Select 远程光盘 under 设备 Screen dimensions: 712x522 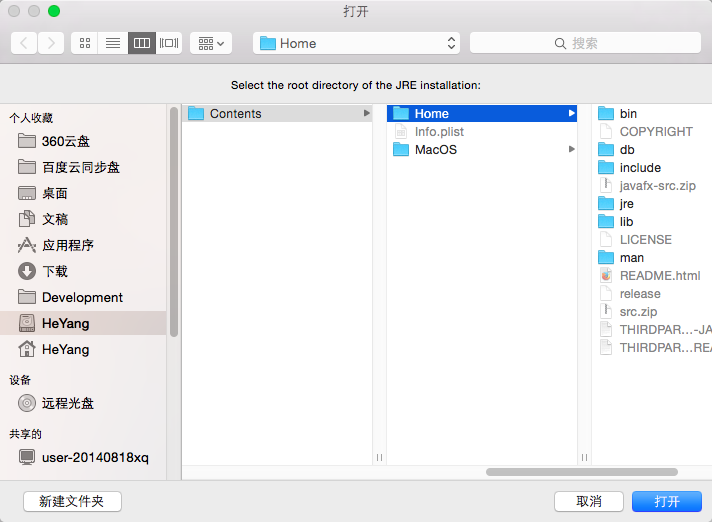83,403
